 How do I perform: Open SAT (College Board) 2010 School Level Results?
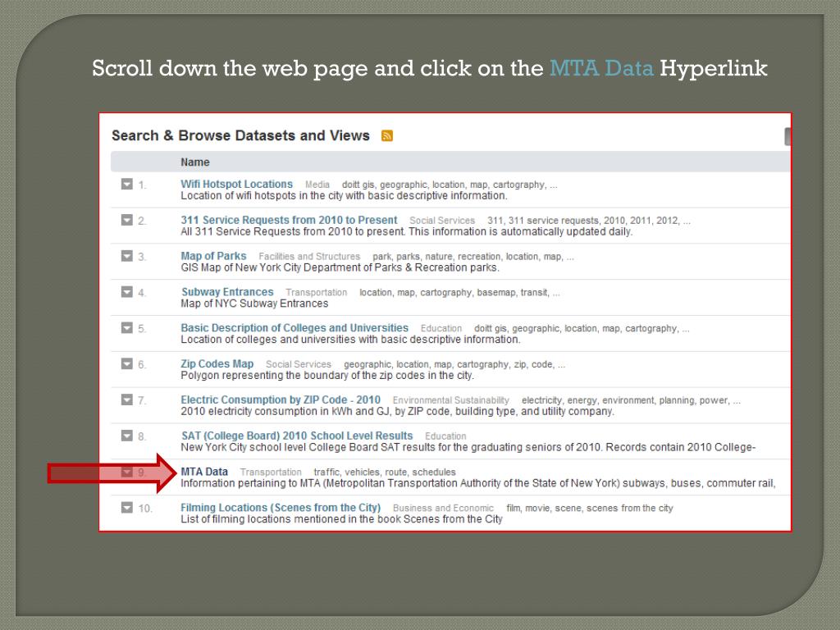297,436
